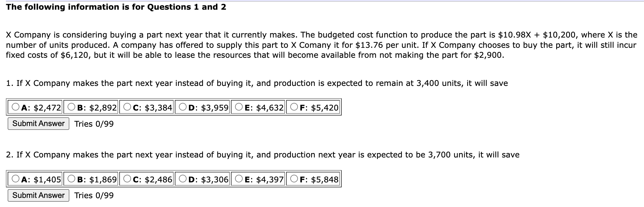The image size is (644, 207).
Task: Choose option D: $3,306 in Question 2
Action: 182,178
